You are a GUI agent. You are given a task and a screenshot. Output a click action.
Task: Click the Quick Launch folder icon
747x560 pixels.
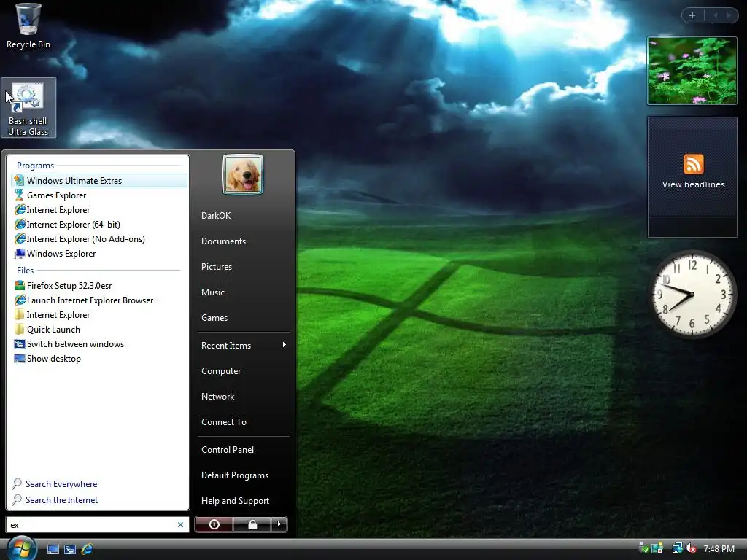coord(19,330)
